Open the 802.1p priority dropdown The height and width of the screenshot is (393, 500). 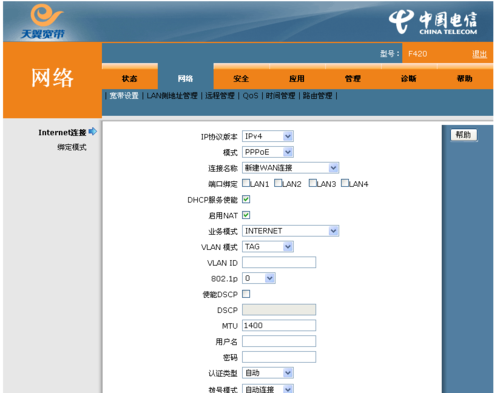point(259,278)
